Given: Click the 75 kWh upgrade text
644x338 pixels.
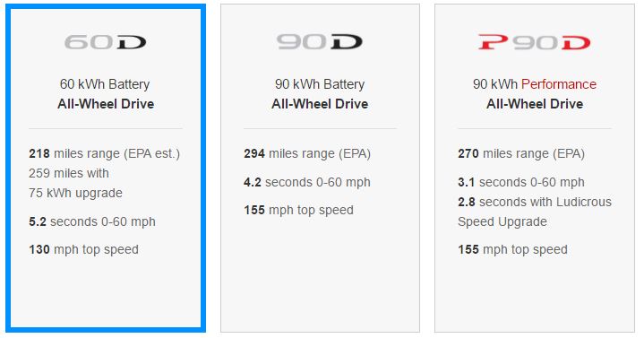Looking at the screenshot, I should 75,193.
